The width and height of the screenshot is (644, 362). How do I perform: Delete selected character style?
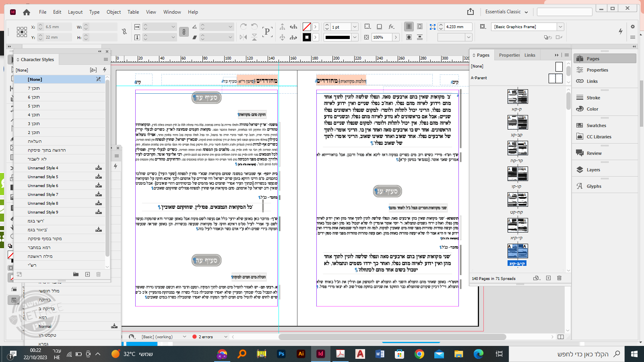click(98, 274)
